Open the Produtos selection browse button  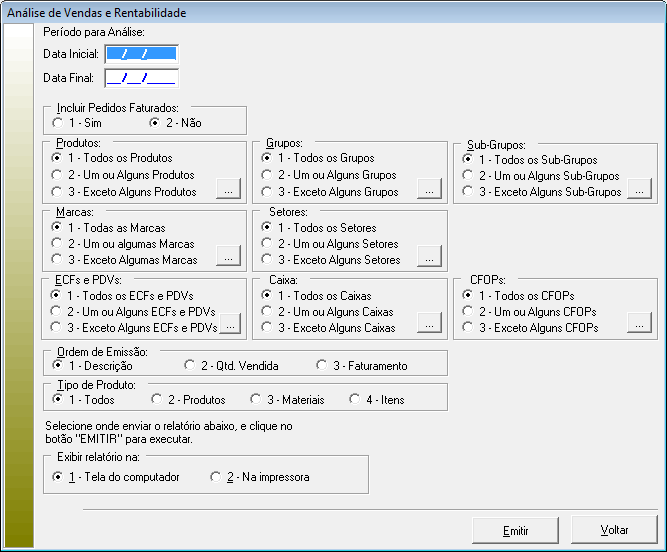(x=229, y=190)
